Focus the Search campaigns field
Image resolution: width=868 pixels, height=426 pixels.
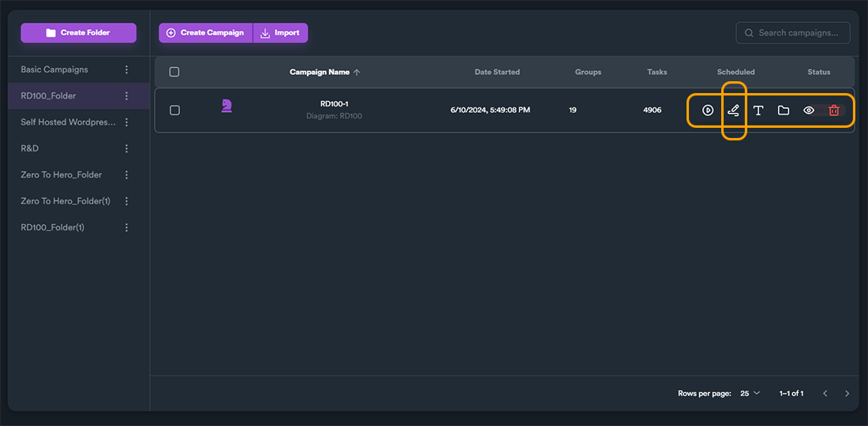coord(793,32)
